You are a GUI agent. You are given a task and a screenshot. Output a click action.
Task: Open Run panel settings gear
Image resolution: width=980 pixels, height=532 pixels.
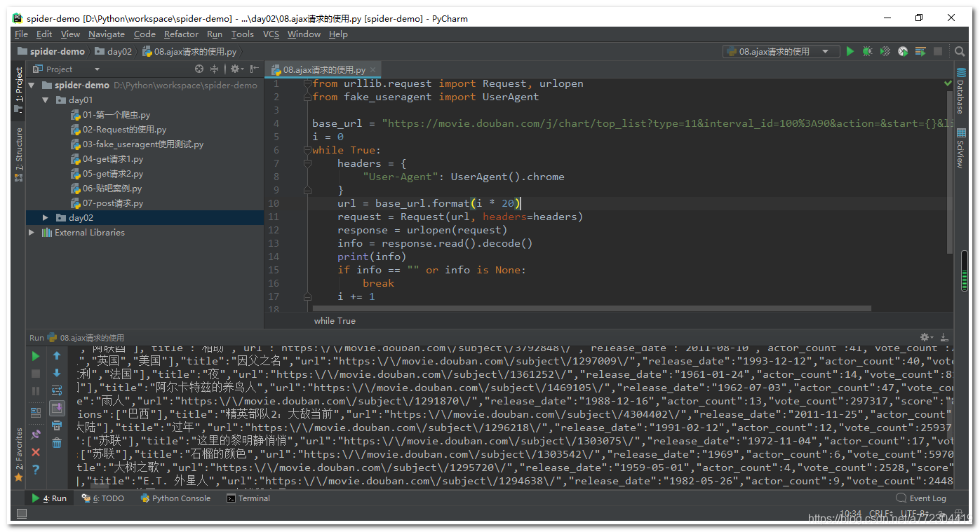click(927, 337)
